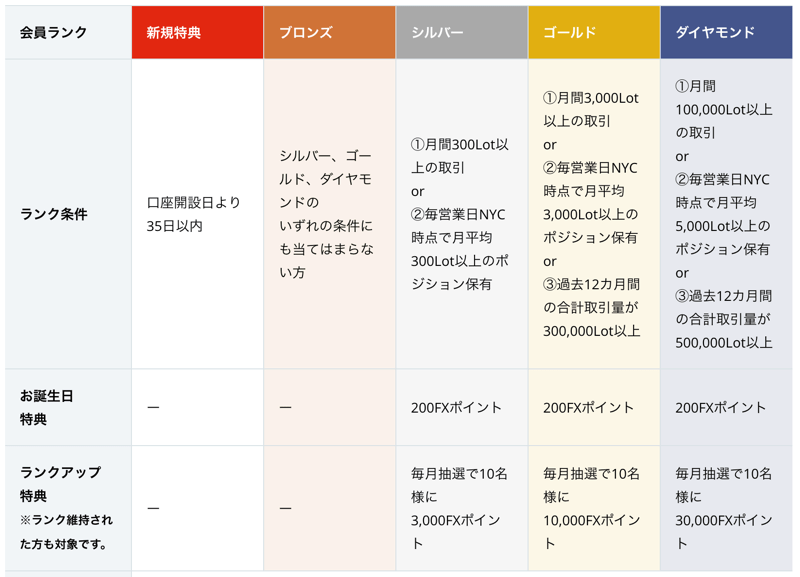Select the ブロンズ column header
This screenshot has height=577, width=800.
[x=330, y=33]
